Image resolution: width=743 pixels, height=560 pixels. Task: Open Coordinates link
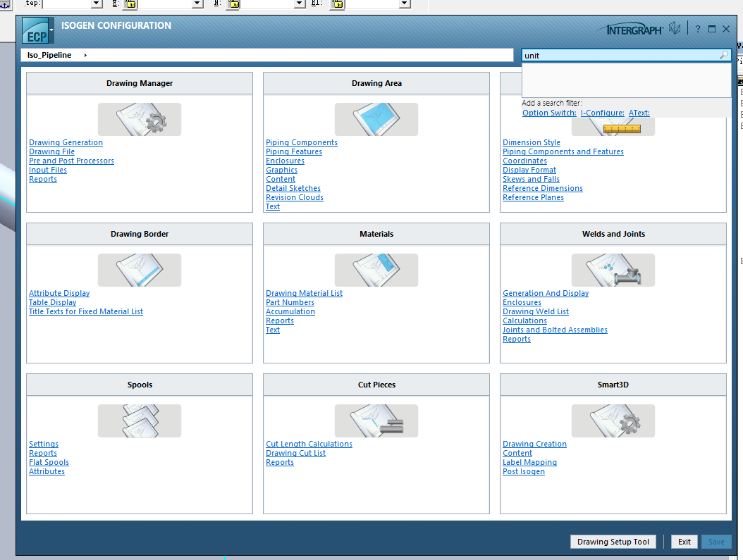524,161
